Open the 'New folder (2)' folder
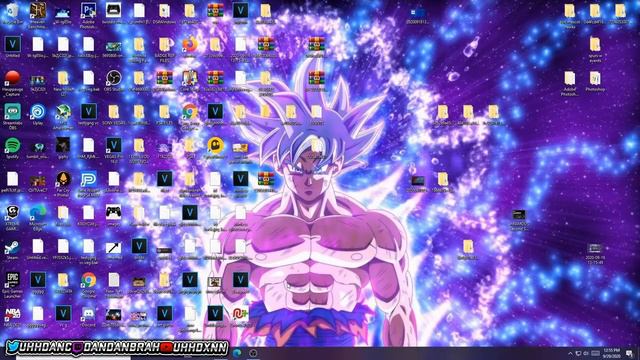The image size is (640, 360). coord(63,83)
